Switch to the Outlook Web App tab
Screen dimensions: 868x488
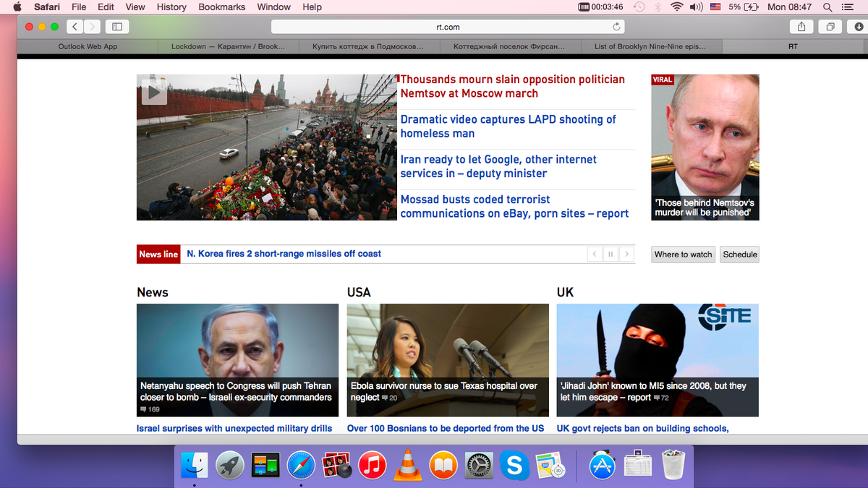pos(88,46)
